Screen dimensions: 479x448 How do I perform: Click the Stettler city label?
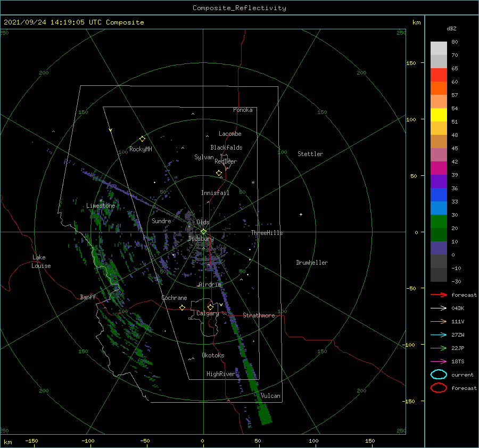click(x=310, y=154)
